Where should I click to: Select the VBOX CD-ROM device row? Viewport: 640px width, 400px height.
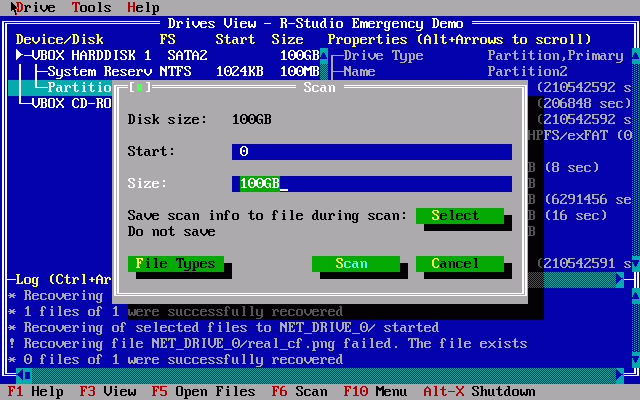tap(71, 103)
